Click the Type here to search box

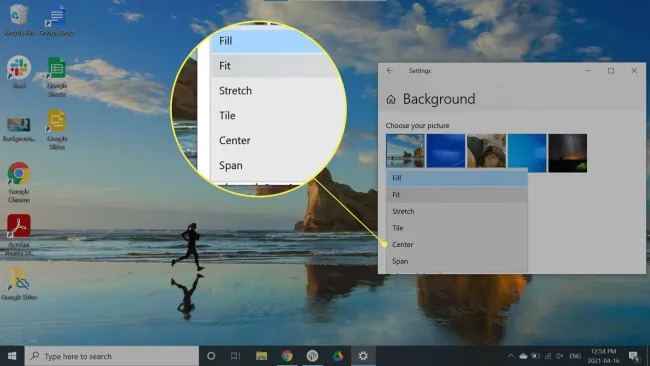112,356
